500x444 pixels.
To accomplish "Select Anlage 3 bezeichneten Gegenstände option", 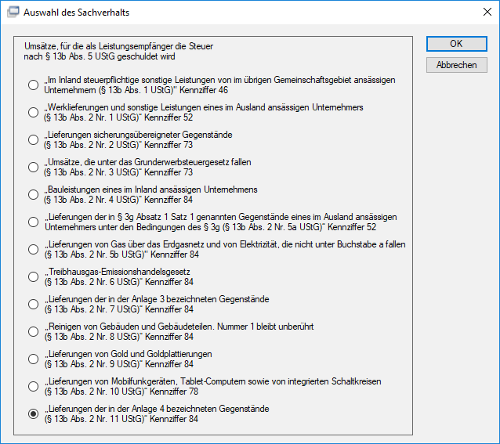I will pos(33,304).
